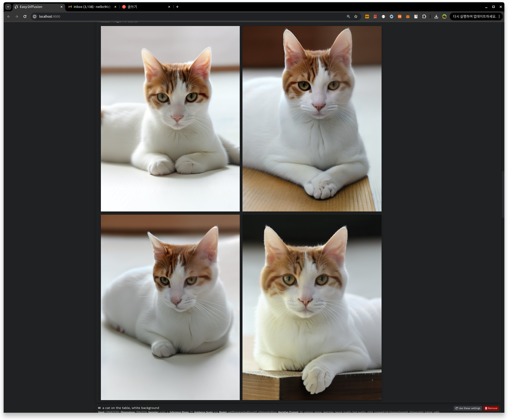Image resolution: width=508 pixels, height=420 pixels.
Task: Click the orange Ex extension icon
Action: tap(400, 17)
